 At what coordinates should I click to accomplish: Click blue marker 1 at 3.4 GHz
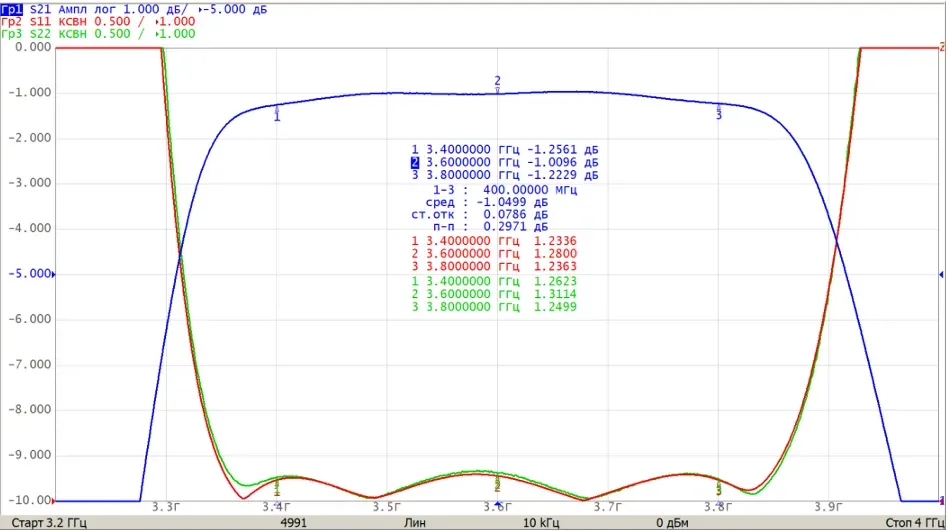(277, 114)
